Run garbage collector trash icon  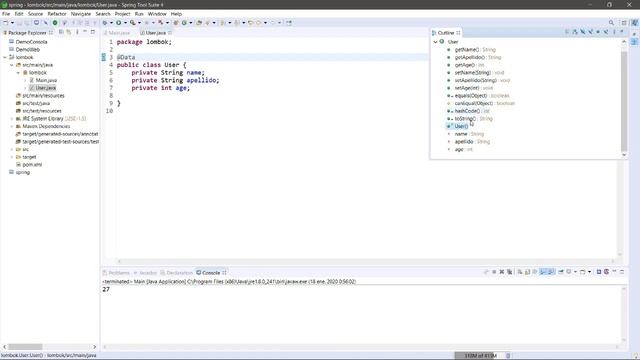[x=508, y=356]
